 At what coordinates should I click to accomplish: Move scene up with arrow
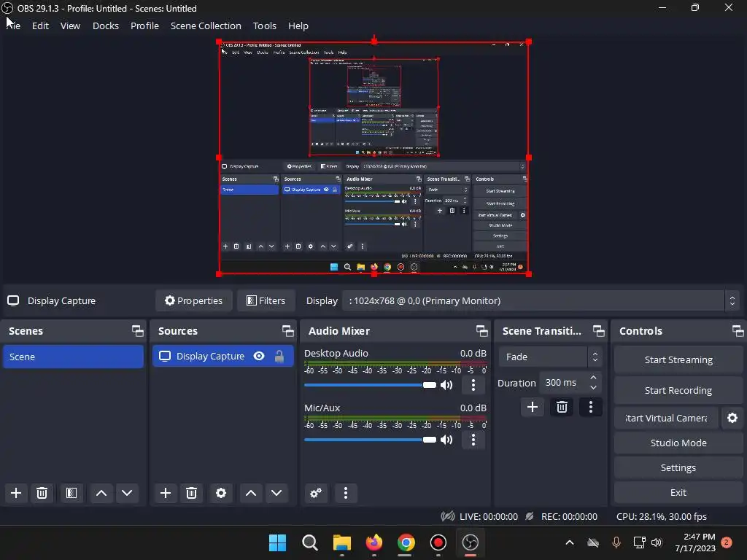coord(101,493)
